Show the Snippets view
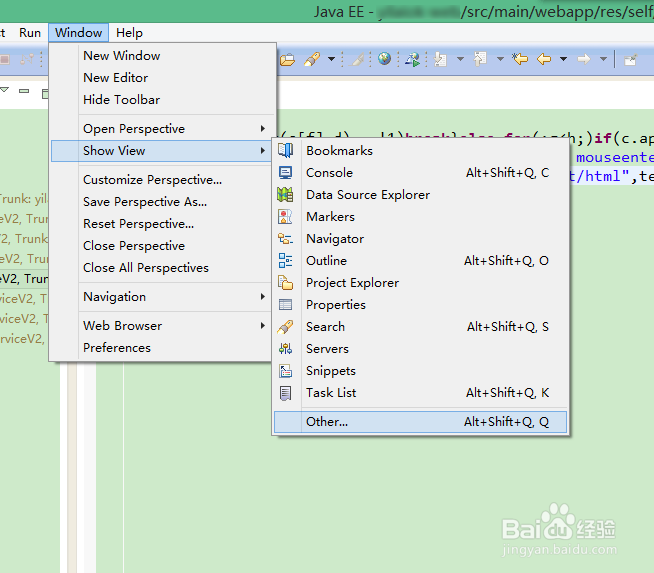Screen dimensions: 654x573 (x=420, y=371)
